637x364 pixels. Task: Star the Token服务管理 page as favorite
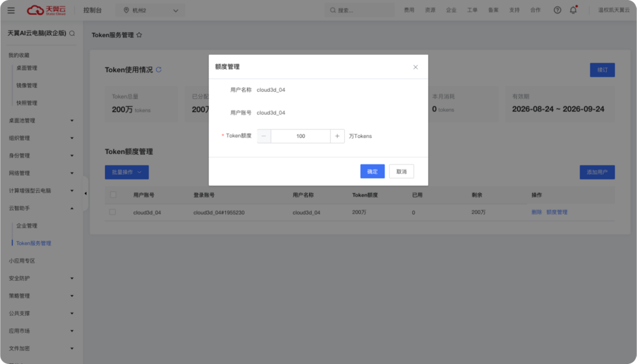139,35
